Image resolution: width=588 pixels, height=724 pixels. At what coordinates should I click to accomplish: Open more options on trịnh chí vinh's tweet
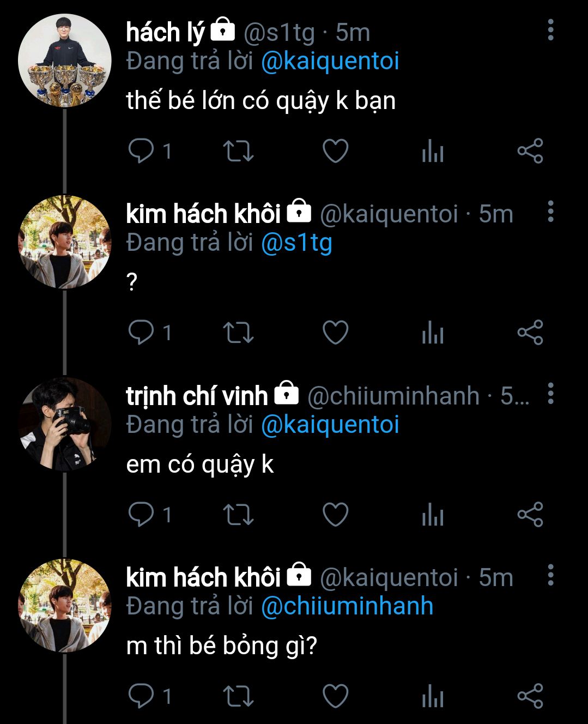550,393
